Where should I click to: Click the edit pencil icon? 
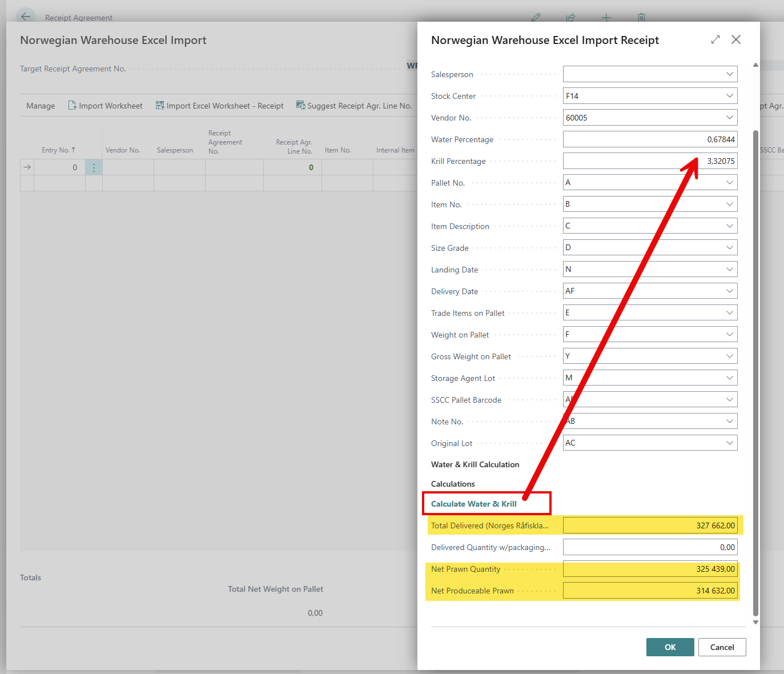535,17
